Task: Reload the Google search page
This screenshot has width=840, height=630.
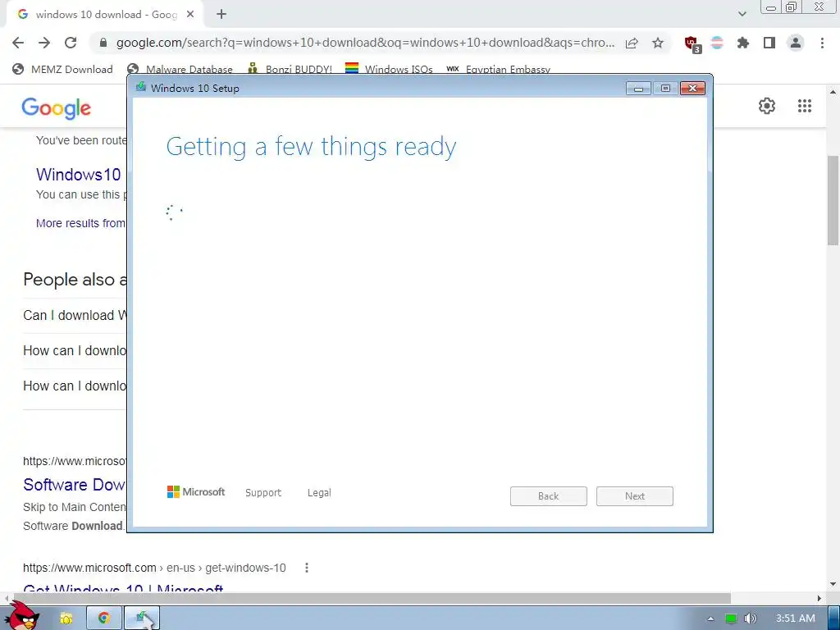Action: (71, 43)
